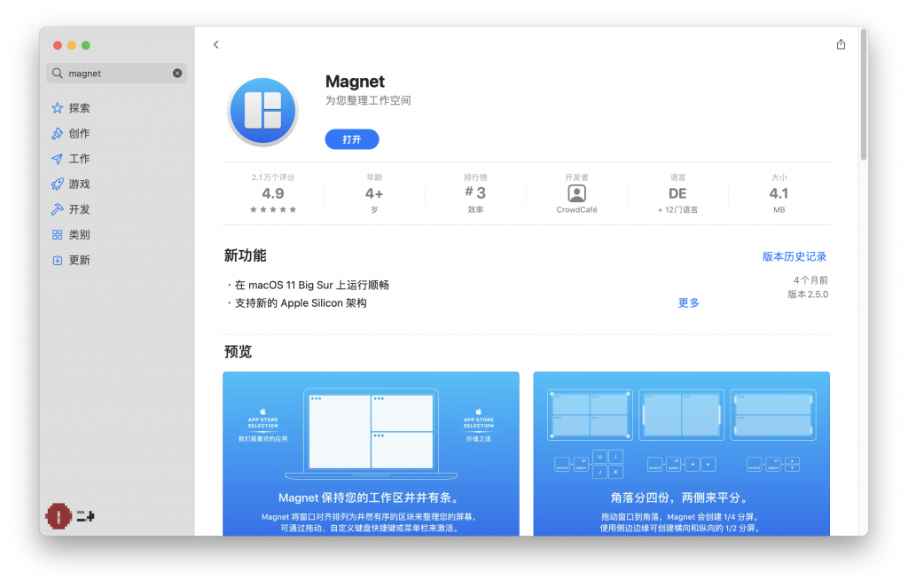The image size is (908, 588).
Task: Click the 4+ age rating
Action: (x=374, y=193)
